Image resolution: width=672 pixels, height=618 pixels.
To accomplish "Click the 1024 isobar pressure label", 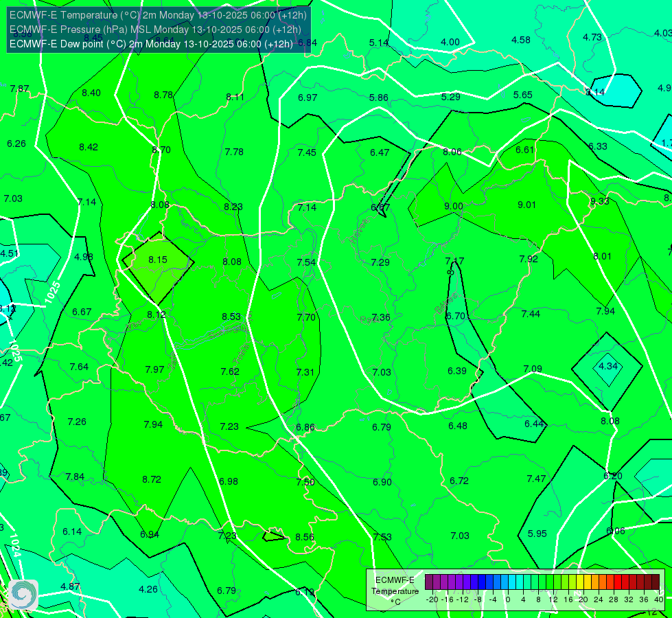I will click(14, 545).
